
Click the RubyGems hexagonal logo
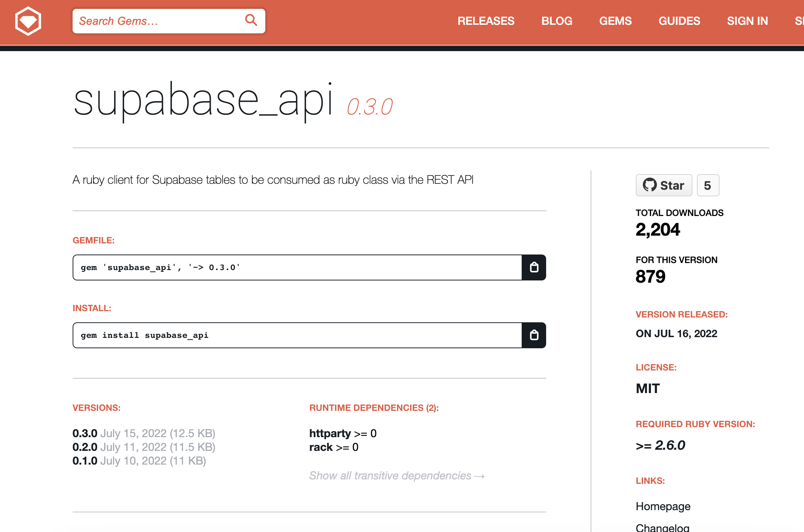(x=28, y=21)
